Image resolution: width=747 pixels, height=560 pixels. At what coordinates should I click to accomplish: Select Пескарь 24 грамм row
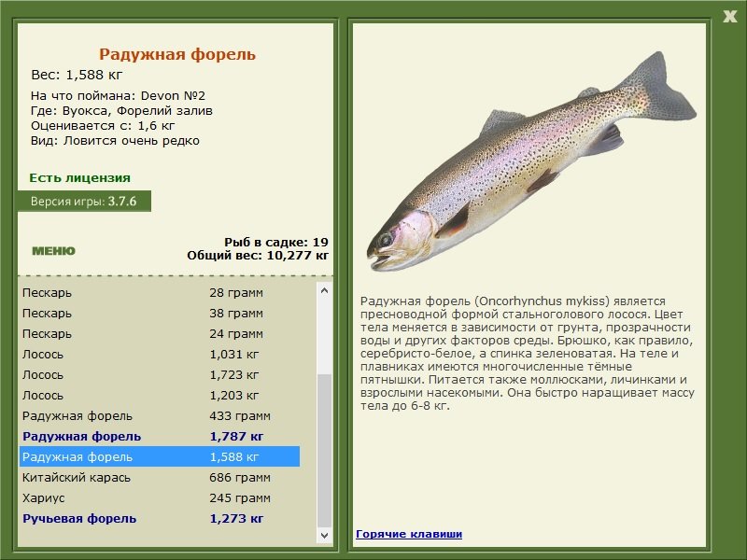click(159, 334)
